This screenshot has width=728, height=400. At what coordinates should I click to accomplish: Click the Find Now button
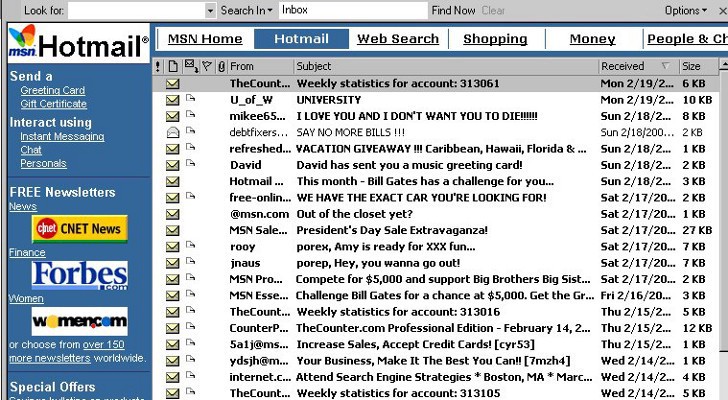pos(453,10)
